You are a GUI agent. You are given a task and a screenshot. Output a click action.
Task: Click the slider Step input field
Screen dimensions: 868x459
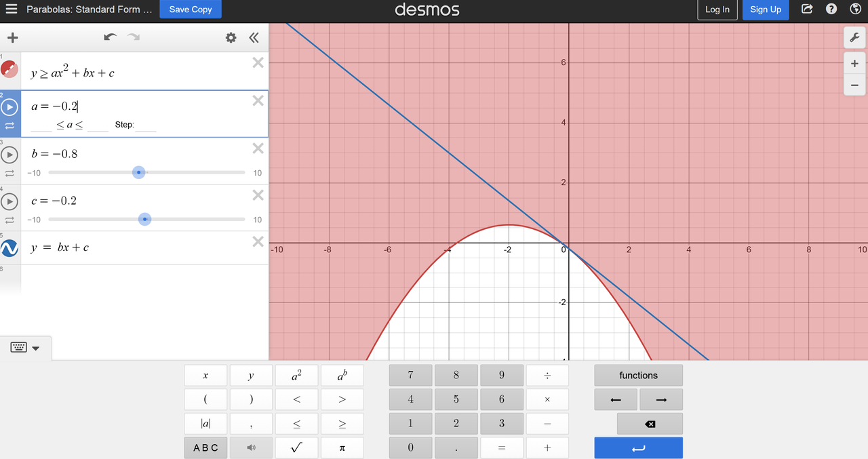point(146,125)
